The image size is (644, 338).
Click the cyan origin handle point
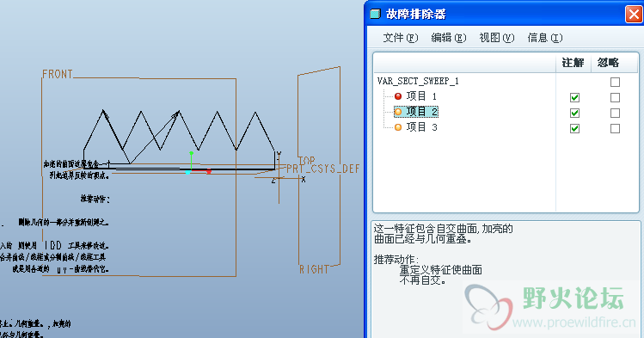(x=187, y=173)
